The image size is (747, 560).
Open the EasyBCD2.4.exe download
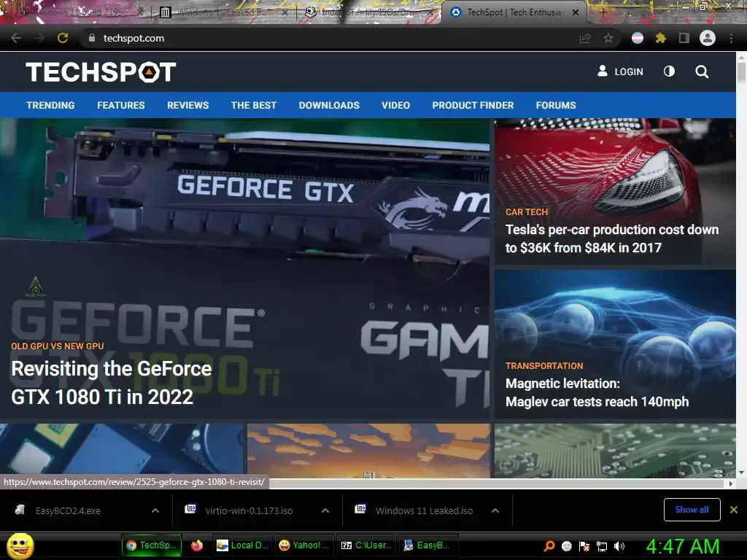click(x=68, y=511)
